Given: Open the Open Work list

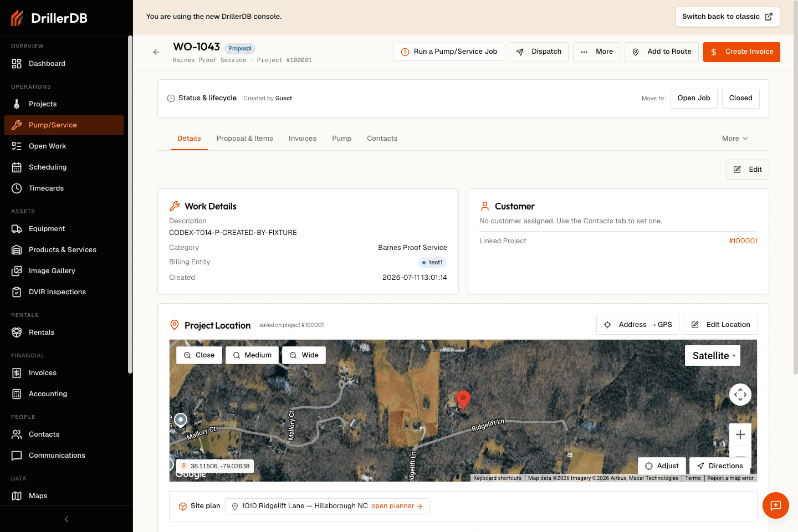Looking at the screenshot, I should [x=64, y=146].
